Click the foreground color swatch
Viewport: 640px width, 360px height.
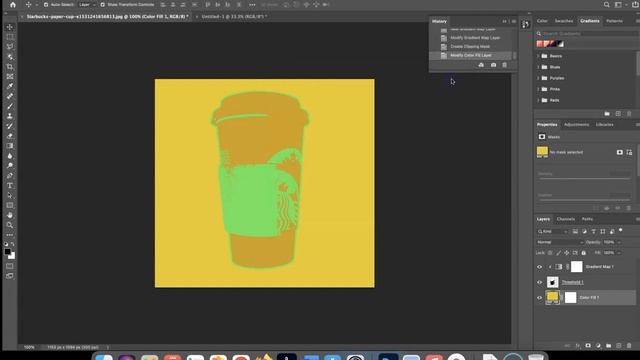coord(7,252)
